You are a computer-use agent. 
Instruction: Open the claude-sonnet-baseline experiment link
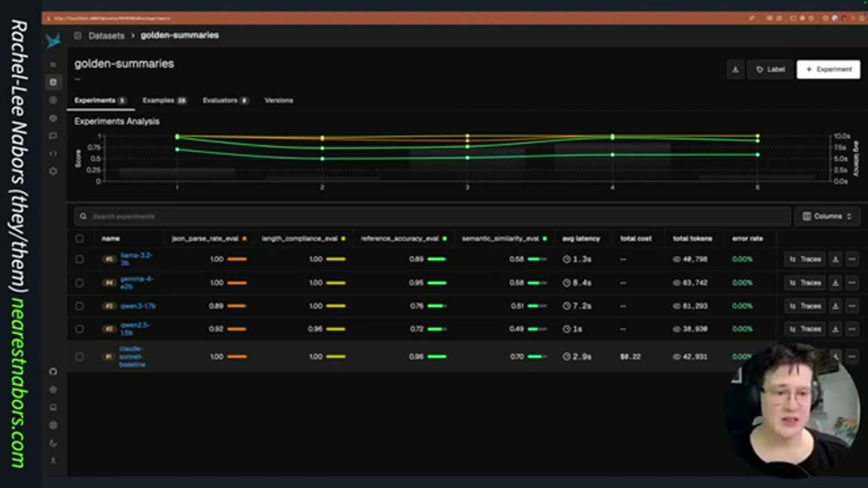click(x=132, y=357)
